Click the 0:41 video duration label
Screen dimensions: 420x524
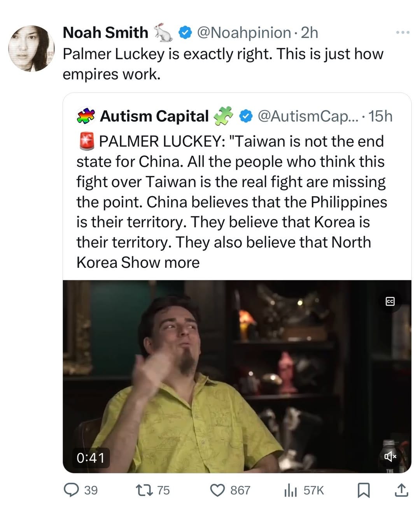click(91, 457)
